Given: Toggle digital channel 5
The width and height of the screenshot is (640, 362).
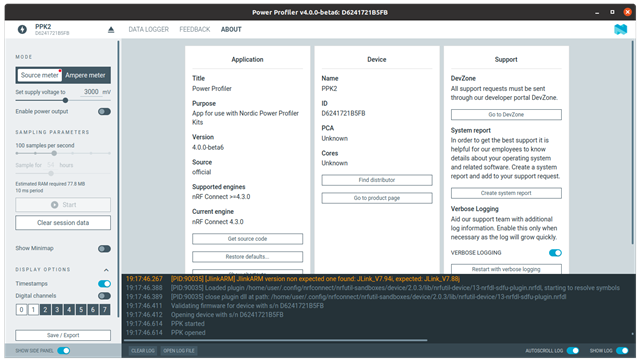Looking at the screenshot, I should [81, 310].
